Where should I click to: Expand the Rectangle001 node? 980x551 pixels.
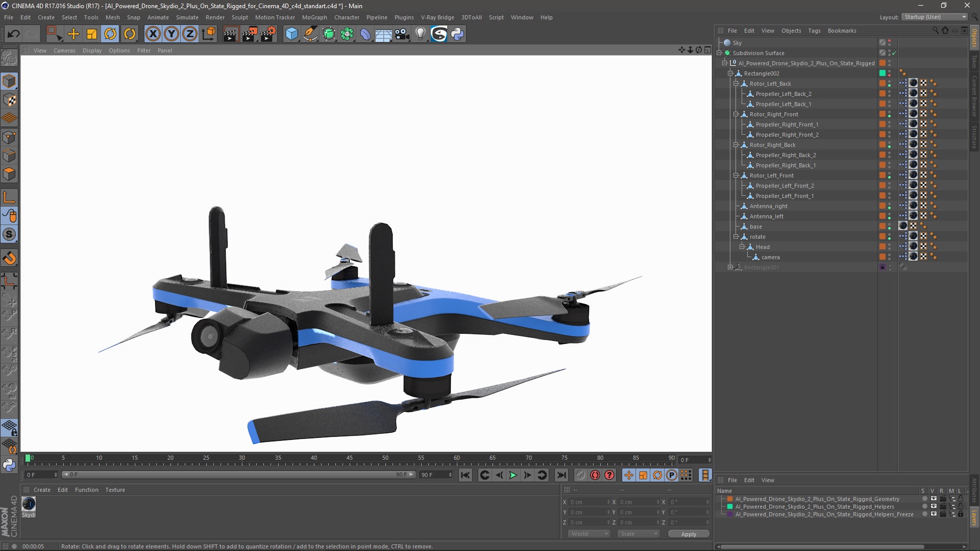point(730,267)
